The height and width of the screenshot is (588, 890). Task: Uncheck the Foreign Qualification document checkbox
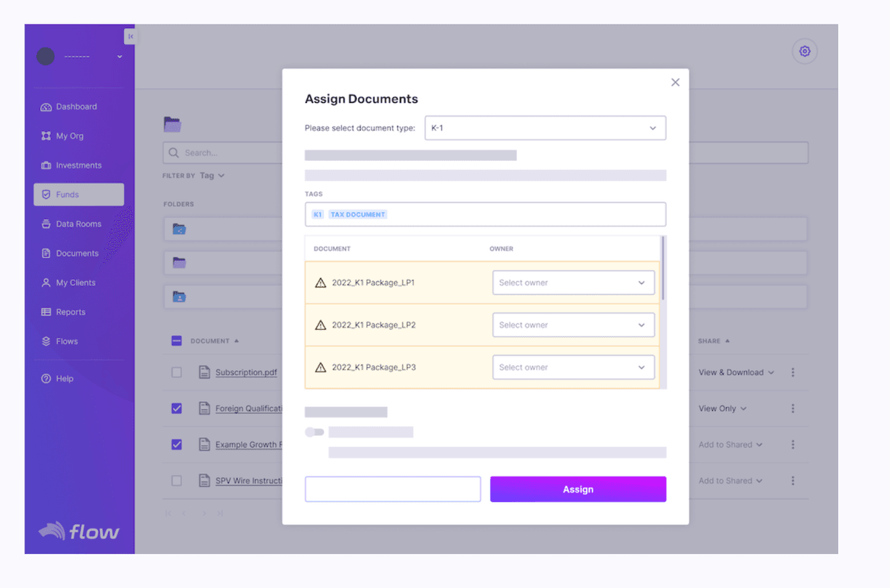pyautogui.click(x=177, y=409)
